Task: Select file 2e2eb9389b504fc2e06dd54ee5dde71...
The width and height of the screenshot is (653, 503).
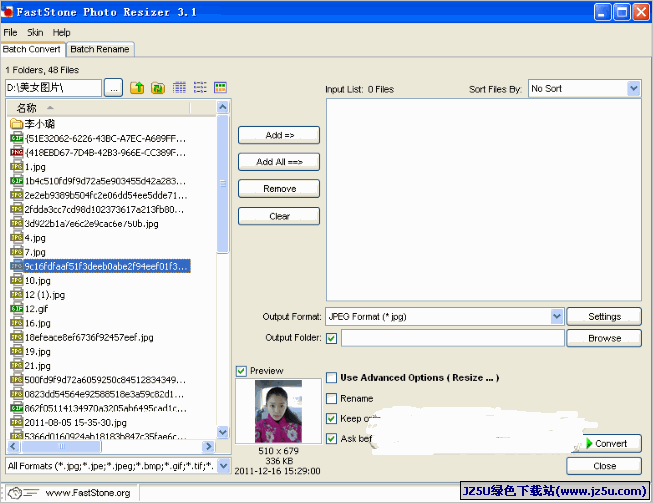Action: point(105,195)
